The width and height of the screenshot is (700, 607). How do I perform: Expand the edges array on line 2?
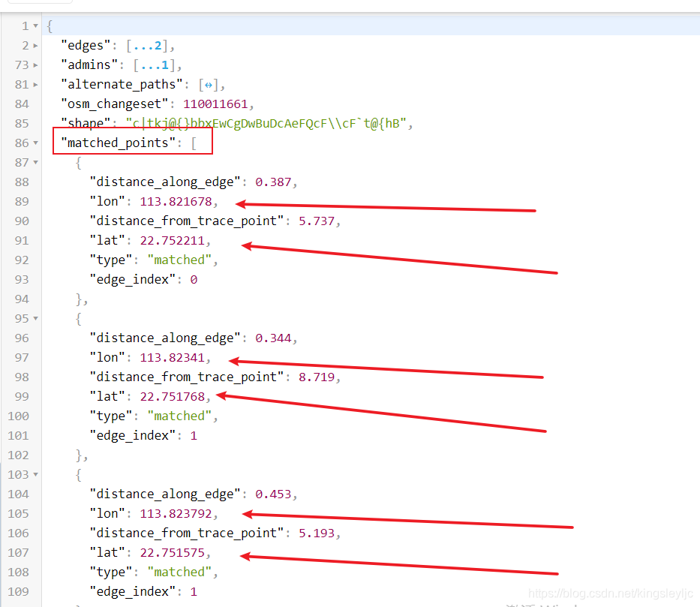(35, 46)
